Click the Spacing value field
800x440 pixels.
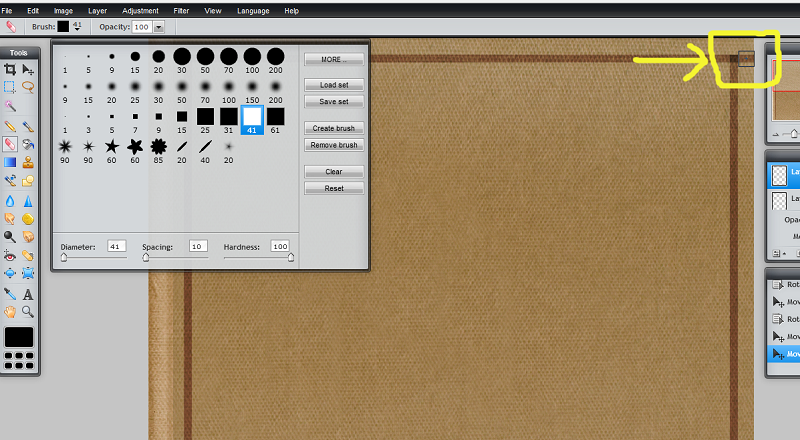click(x=198, y=246)
